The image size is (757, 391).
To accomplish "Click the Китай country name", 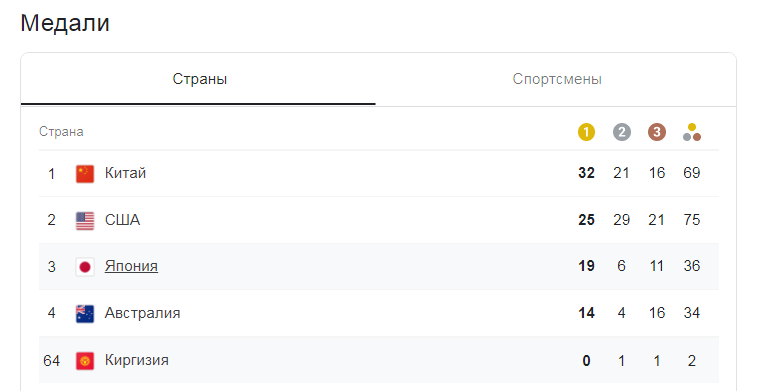I will pos(126,173).
